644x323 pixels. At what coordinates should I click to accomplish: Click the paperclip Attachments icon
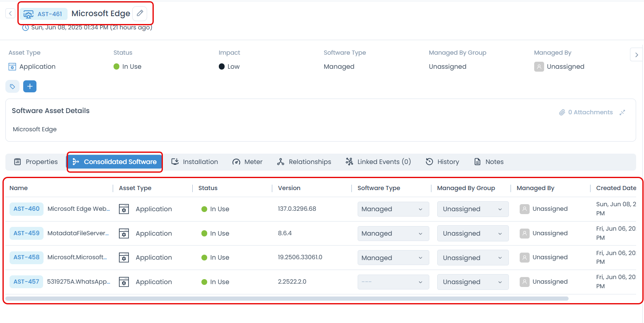point(562,112)
